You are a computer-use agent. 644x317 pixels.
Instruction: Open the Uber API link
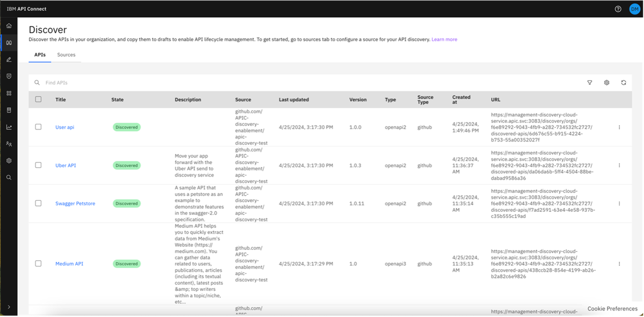tap(65, 165)
